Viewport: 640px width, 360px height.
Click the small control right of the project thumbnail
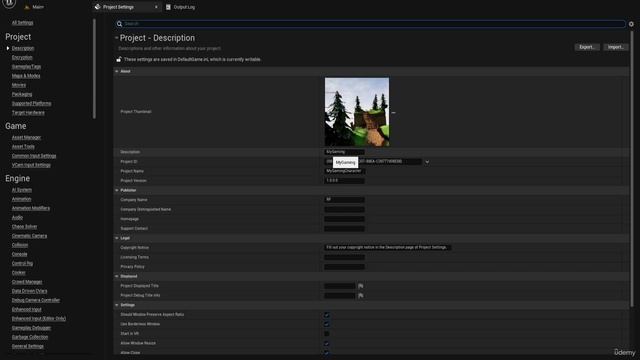pos(393,112)
